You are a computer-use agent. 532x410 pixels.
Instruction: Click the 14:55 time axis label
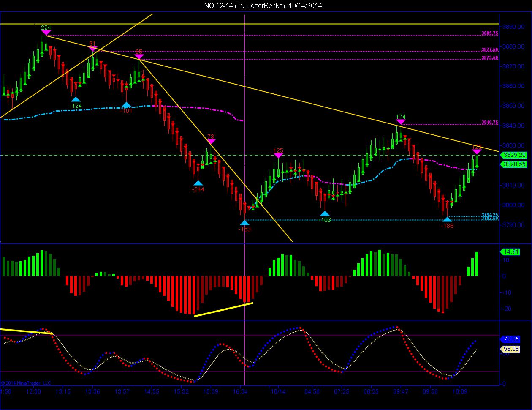pyautogui.click(x=152, y=392)
